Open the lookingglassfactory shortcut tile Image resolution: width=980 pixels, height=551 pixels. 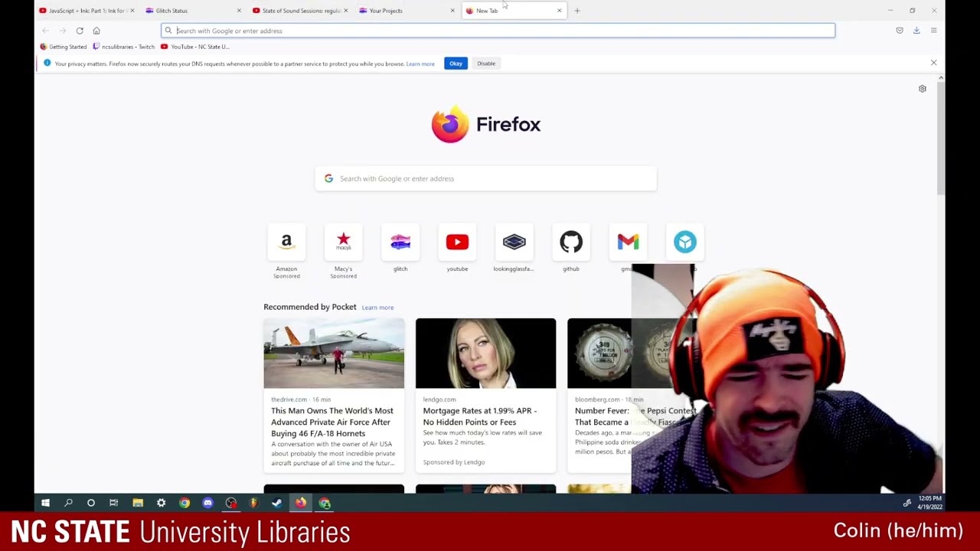click(514, 242)
